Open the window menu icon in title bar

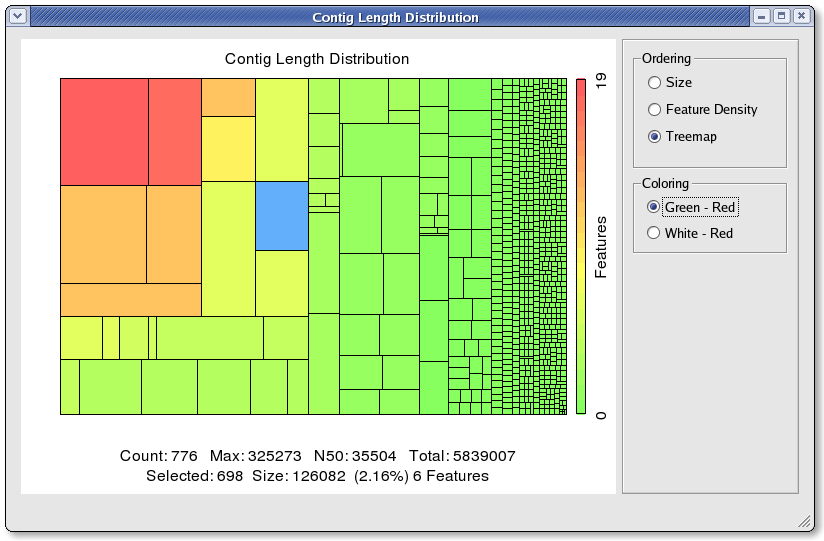click(x=15, y=17)
